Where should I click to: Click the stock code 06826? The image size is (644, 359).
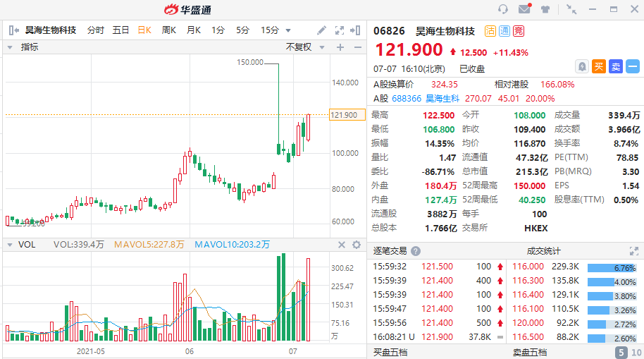pos(389,31)
